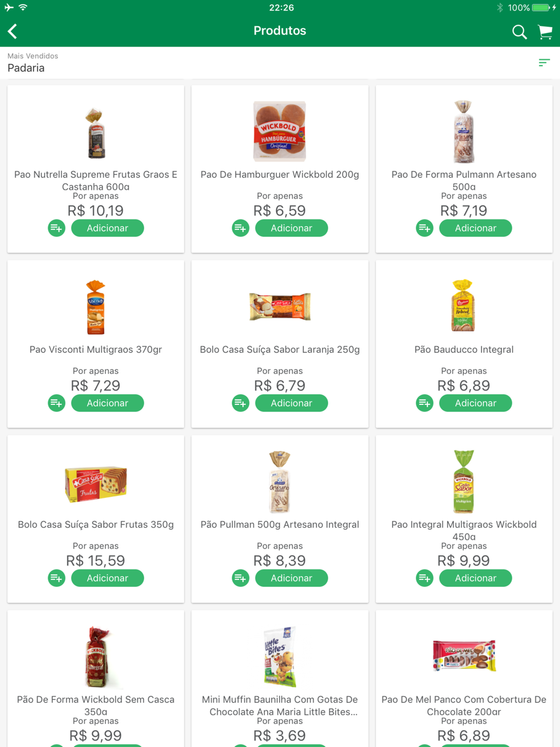Go back using the header arrow
This screenshot has height=747, width=560.
[x=12, y=31]
